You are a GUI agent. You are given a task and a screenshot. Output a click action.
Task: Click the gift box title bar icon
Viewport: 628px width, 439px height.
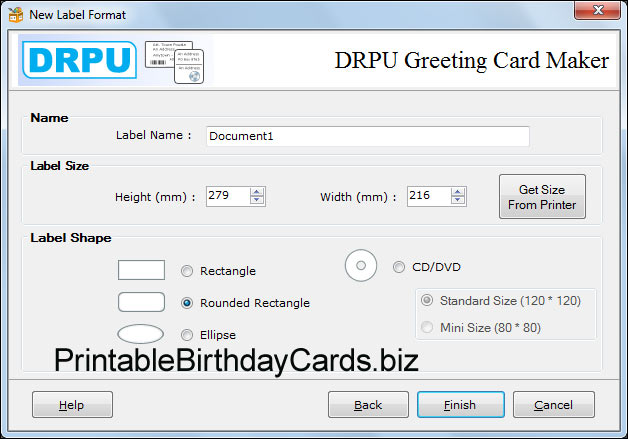[16, 14]
